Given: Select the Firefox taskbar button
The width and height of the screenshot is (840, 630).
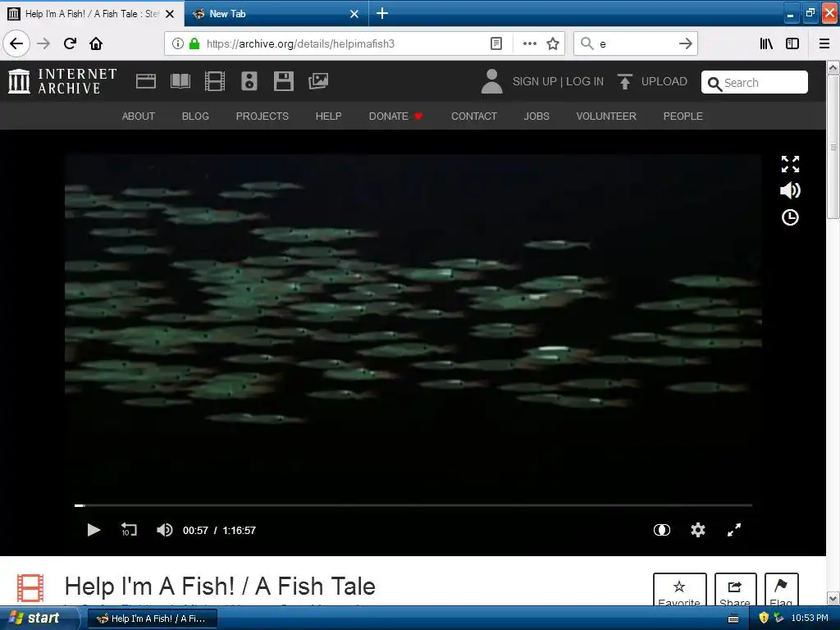Looking at the screenshot, I should pos(153,619).
